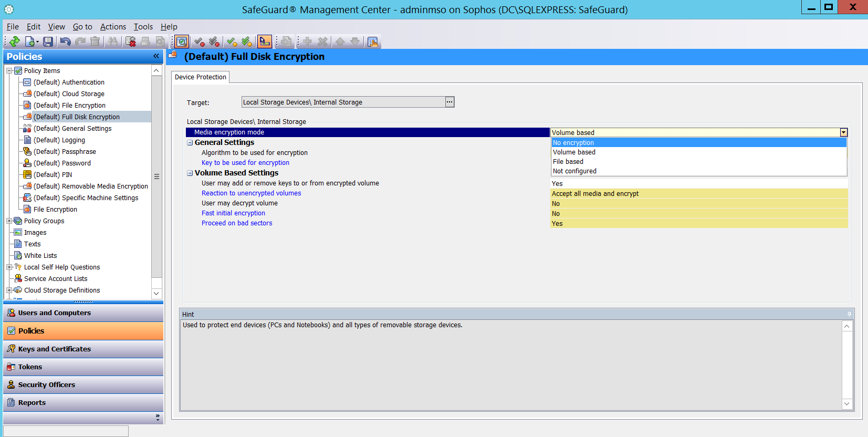Click the grayed X Remove icon
Screen dimensions: 868x437
pos(322,41)
